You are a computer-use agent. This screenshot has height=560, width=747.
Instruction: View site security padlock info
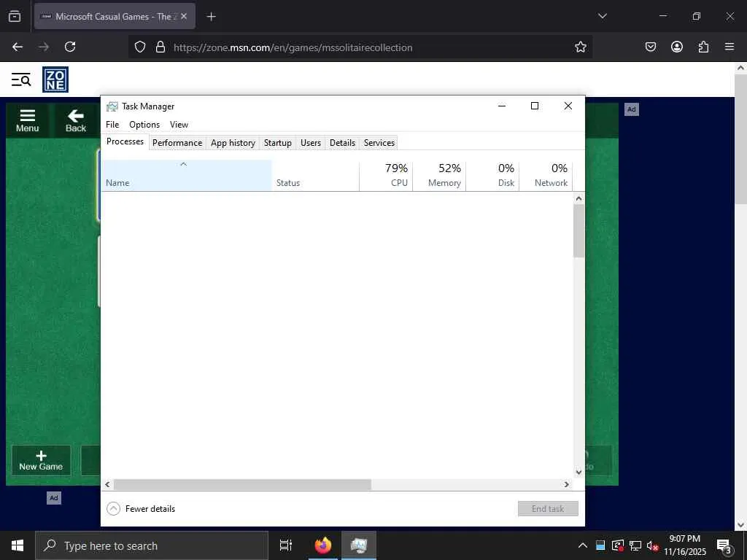coord(160,47)
